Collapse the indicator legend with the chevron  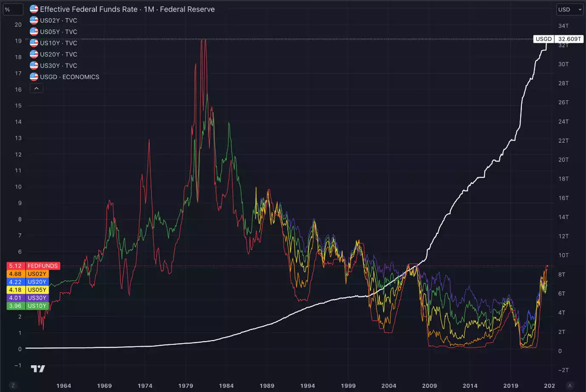pos(37,88)
